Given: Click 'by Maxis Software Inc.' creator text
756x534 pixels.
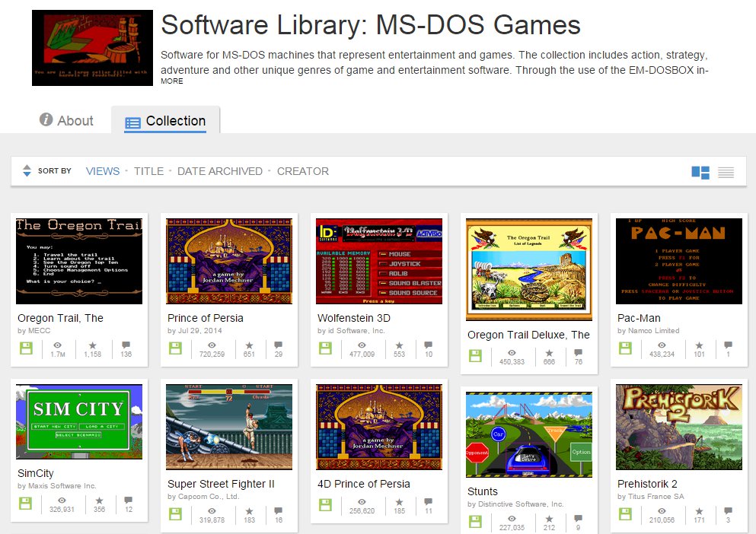Looking at the screenshot, I should pos(57,486).
